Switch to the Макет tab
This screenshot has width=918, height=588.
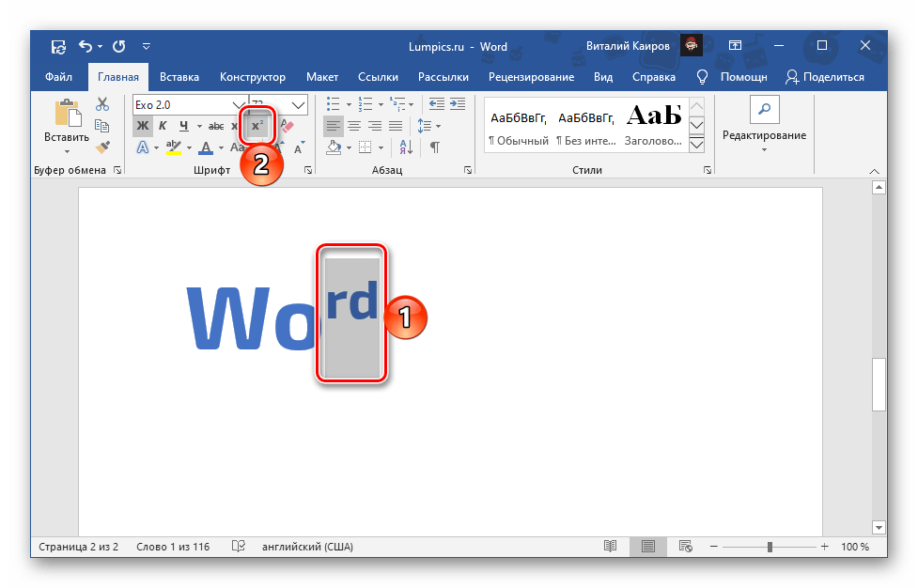click(x=322, y=77)
